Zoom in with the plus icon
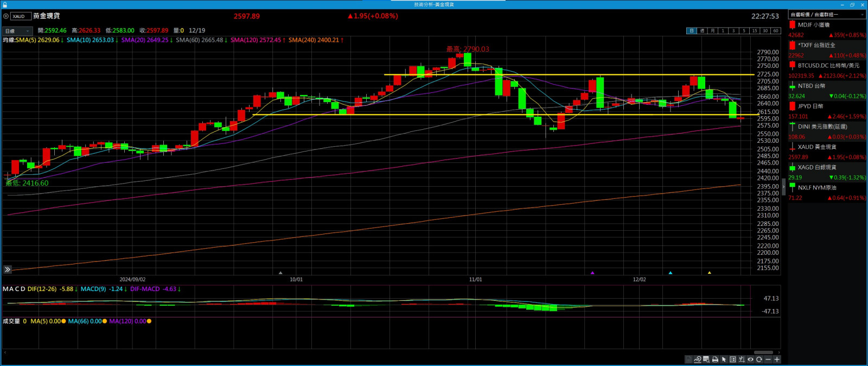Viewport: 868px width, 366px height. [777, 359]
